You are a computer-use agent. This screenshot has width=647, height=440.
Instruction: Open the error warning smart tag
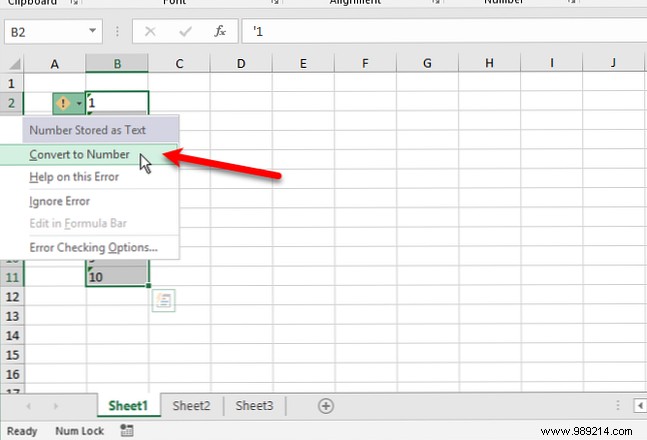pyautogui.click(x=68, y=103)
